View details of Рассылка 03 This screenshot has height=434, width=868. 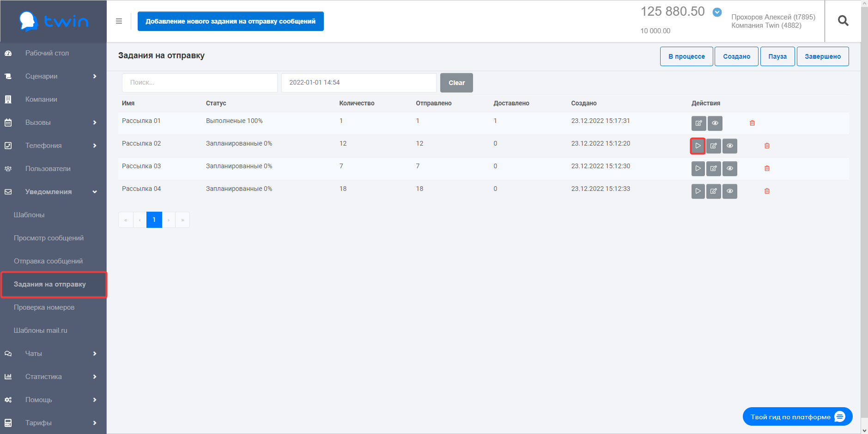click(x=729, y=169)
